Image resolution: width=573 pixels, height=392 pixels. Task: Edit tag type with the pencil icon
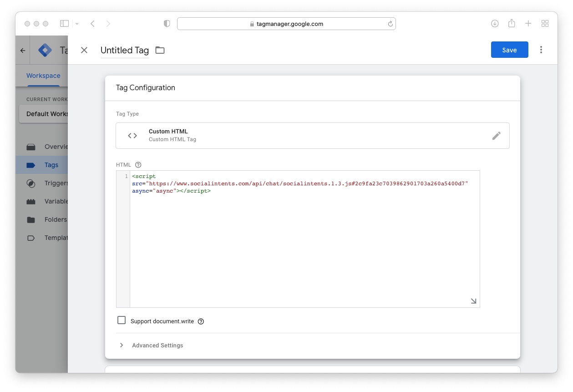[x=497, y=136]
